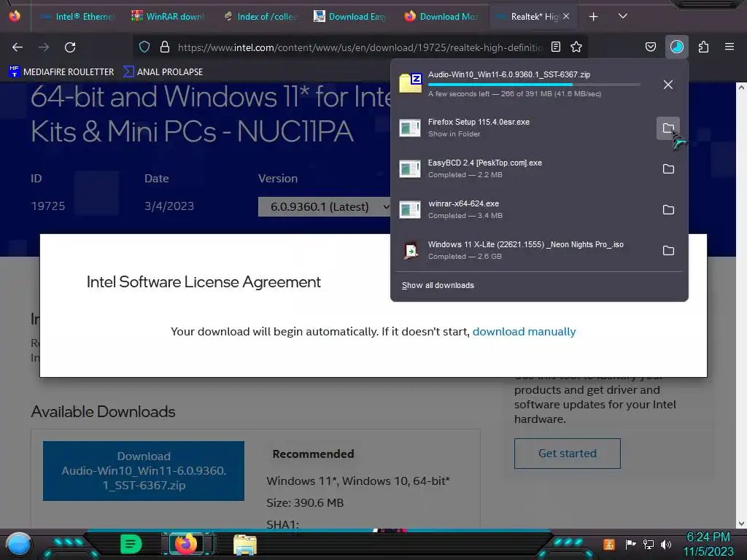The image size is (747, 560).
Task: Expand the 6.0.9360.1 (Latest) version dropdown
Action: pyautogui.click(x=325, y=206)
